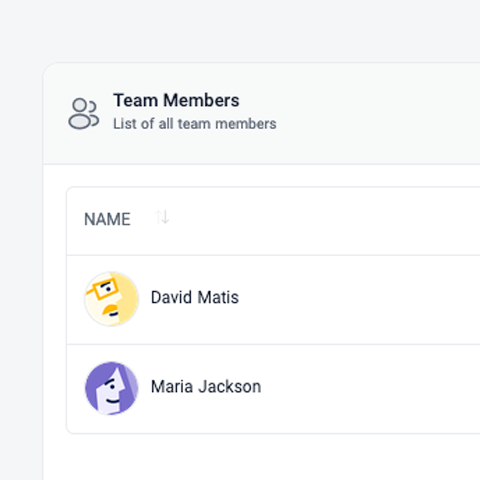Click the surname 'Matis' in first row

(218, 297)
